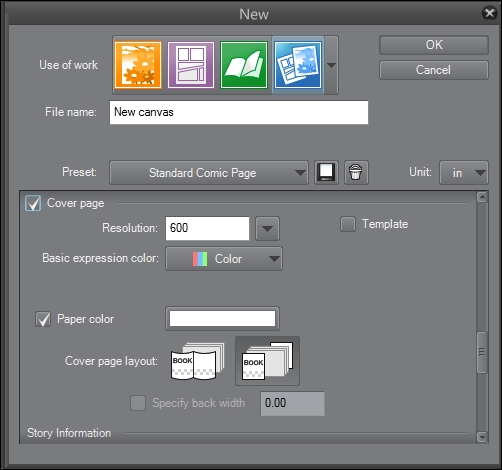
Task: Open the white Paper color swatch
Action: [x=222, y=319]
